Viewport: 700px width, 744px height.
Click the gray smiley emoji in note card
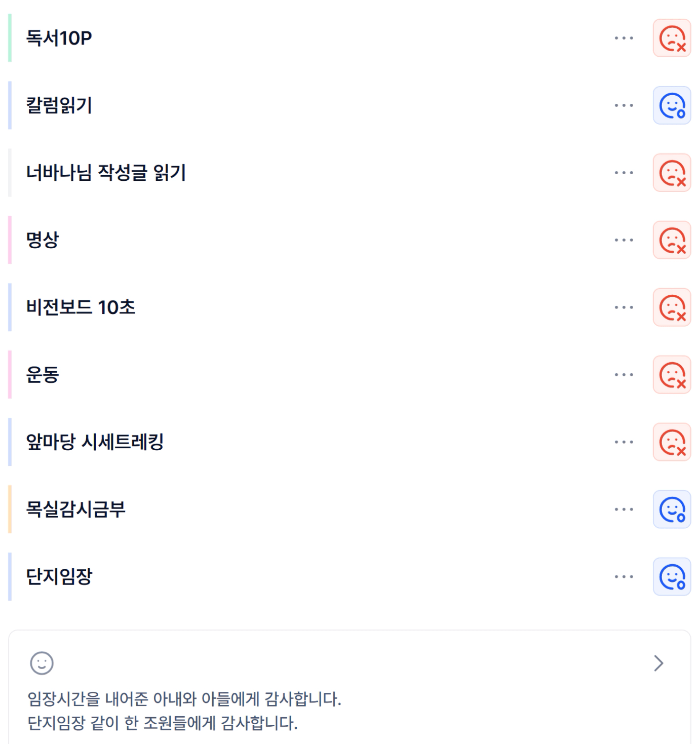point(42,663)
